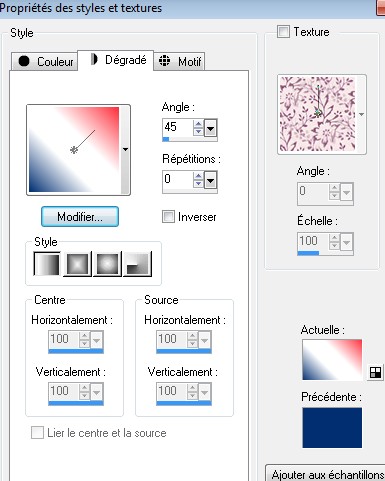Enable the Texture checkbox

[283, 32]
